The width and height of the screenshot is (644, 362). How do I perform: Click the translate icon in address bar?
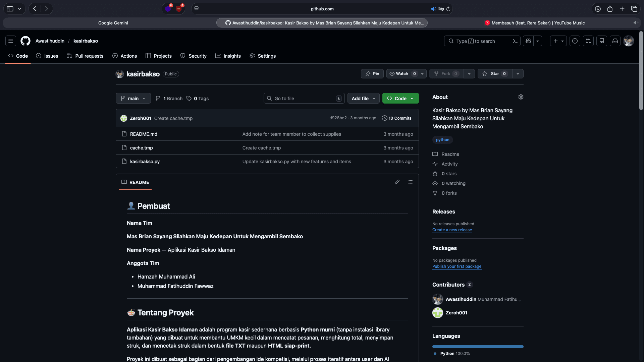coord(441,9)
